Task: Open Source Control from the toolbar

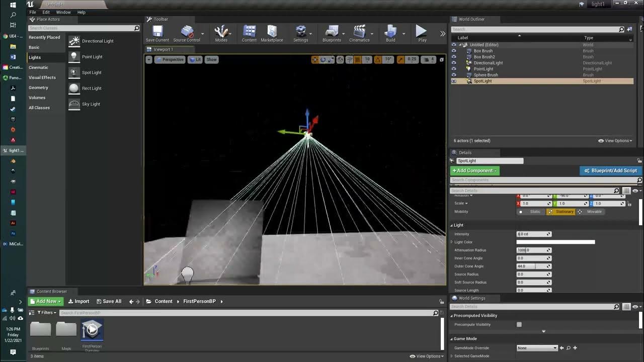Action: [x=187, y=34]
